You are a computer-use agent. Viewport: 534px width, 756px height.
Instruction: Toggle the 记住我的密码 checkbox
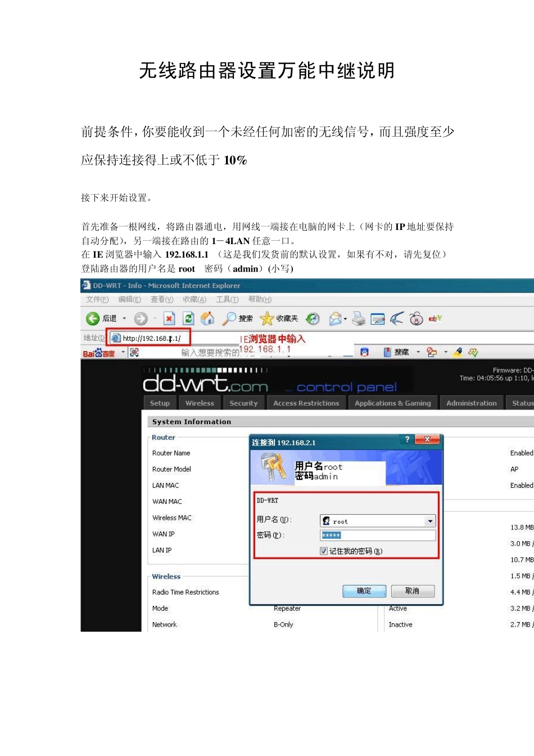[324, 551]
